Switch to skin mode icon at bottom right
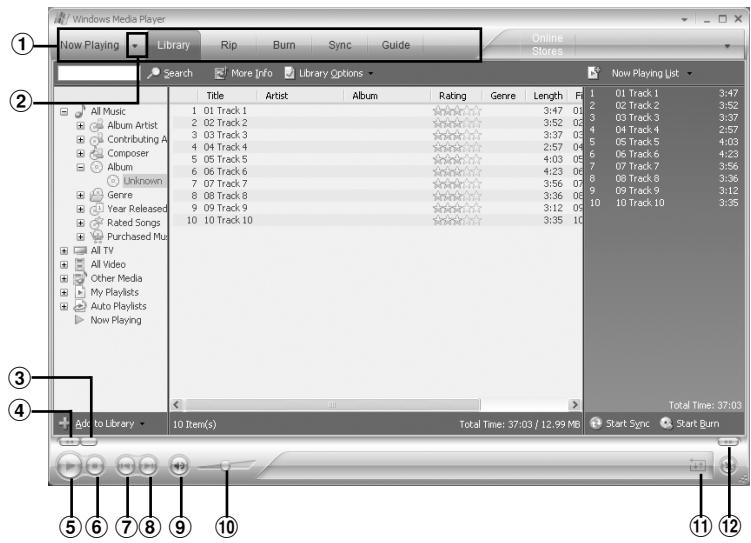This screenshot has height=543, width=751. click(x=728, y=465)
